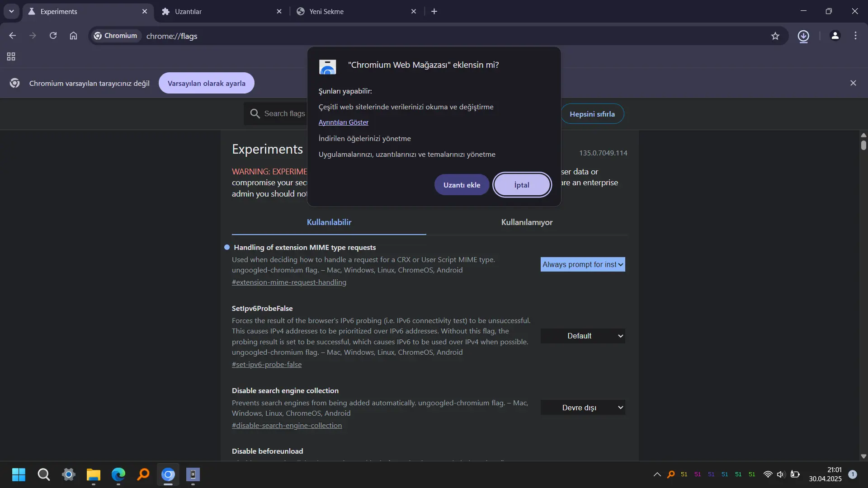Click the Experiments page title

point(267,149)
